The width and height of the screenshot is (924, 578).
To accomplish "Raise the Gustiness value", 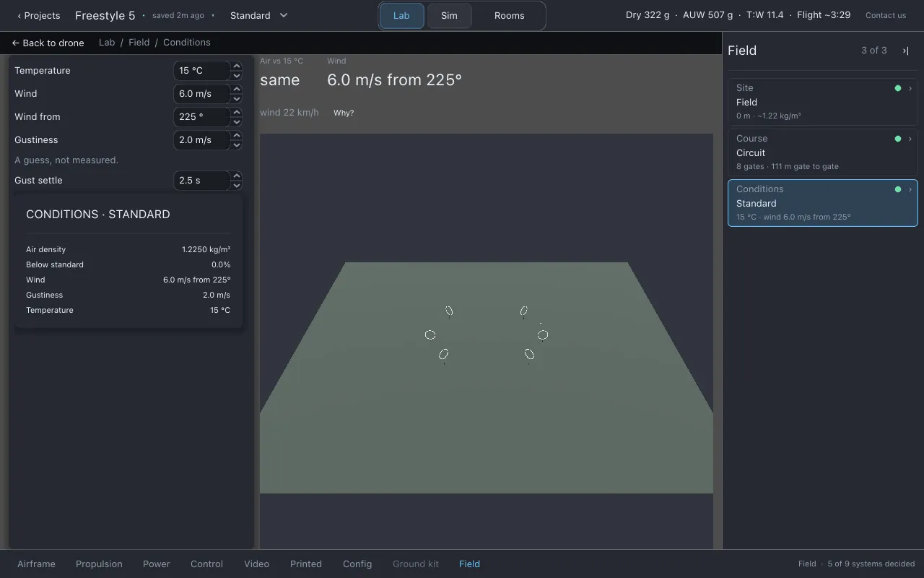I will (236, 135).
